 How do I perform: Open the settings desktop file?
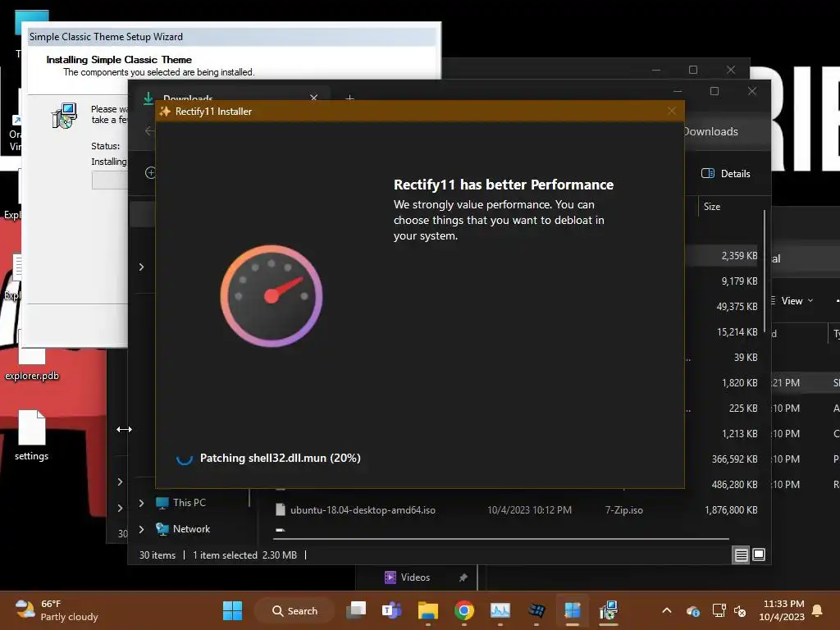click(x=32, y=436)
